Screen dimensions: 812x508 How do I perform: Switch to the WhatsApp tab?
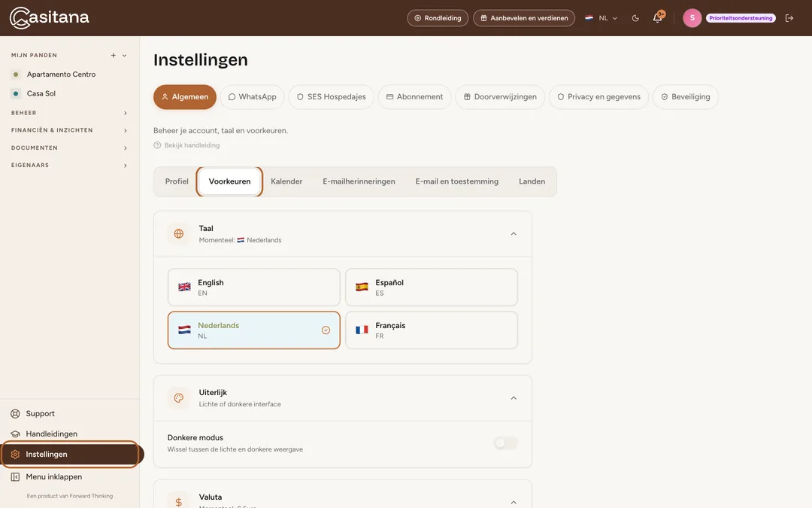(x=252, y=97)
